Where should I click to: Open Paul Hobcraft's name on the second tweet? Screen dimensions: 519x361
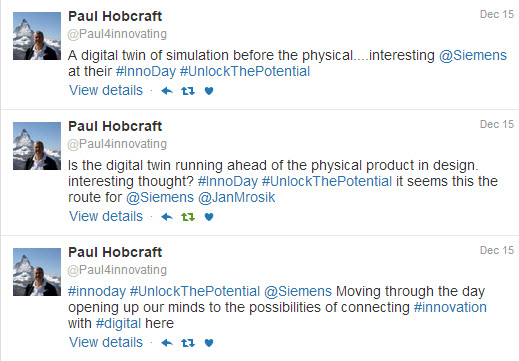(115, 126)
